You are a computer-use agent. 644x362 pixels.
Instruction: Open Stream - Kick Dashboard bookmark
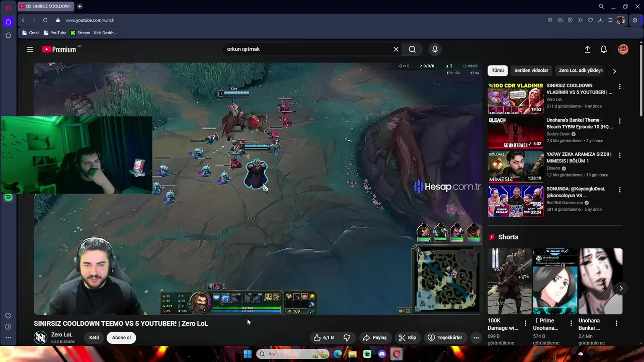click(94, 33)
